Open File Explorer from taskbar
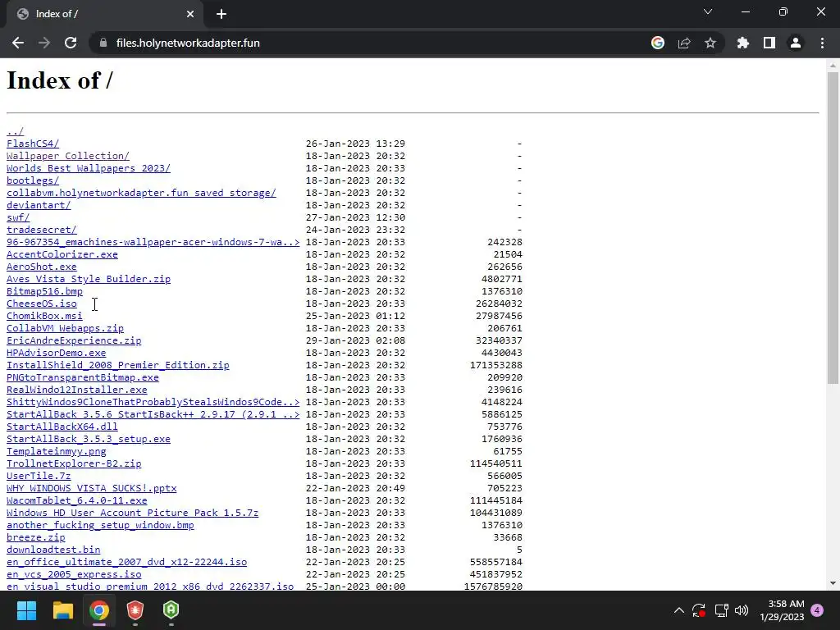 (x=62, y=610)
